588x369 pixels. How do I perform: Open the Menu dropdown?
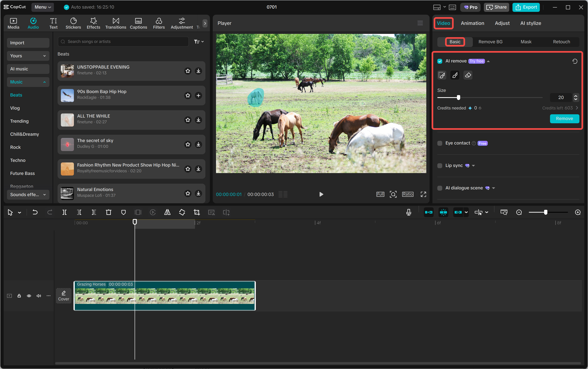coord(42,7)
